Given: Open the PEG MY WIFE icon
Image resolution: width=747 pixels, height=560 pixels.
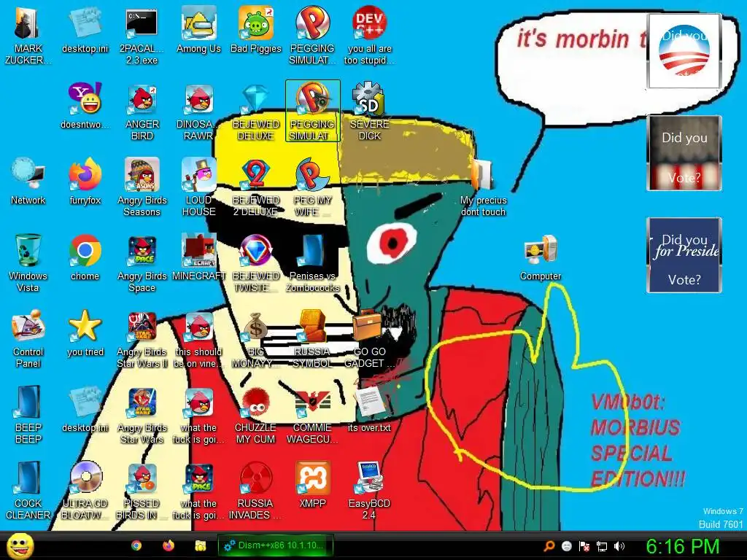Looking at the screenshot, I should point(312,187).
